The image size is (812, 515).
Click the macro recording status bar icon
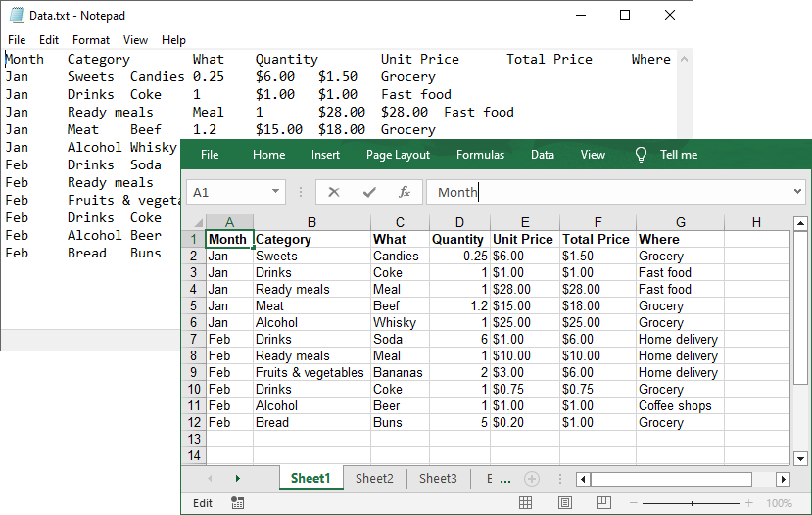[238, 503]
